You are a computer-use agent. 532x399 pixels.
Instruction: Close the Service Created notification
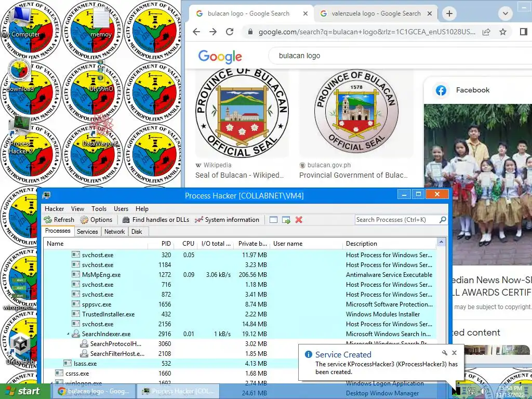pyautogui.click(x=454, y=353)
